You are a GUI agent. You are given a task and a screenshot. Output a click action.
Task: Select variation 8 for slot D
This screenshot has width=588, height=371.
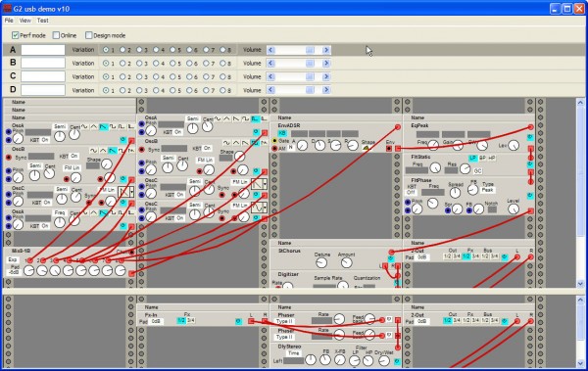point(222,90)
